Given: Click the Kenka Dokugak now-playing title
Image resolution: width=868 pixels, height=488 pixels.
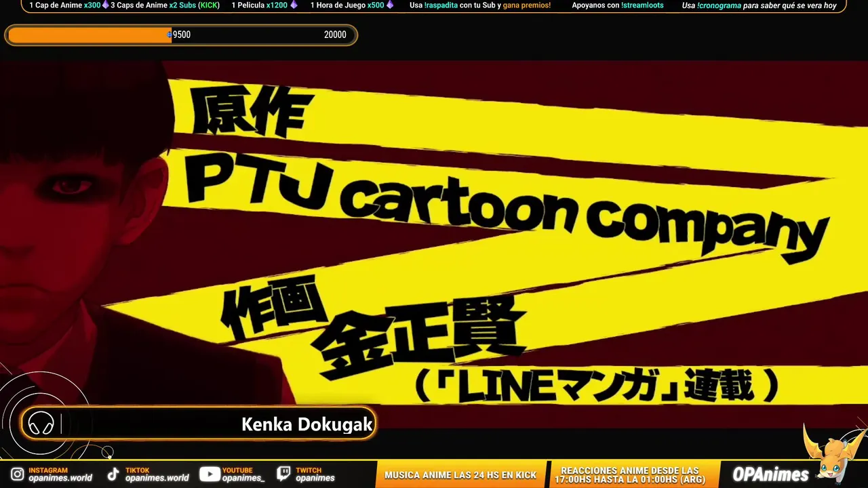Looking at the screenshot, I should [307, 425].
